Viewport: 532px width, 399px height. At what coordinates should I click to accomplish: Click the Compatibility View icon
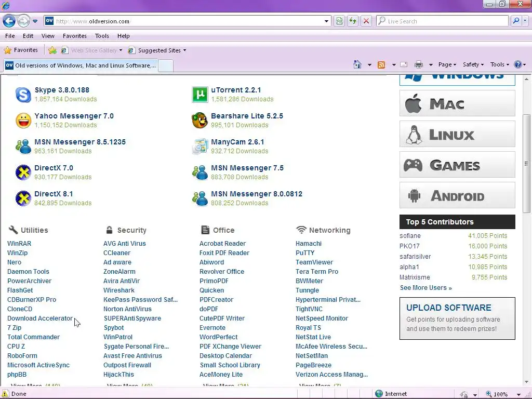[x=339, y=21]
